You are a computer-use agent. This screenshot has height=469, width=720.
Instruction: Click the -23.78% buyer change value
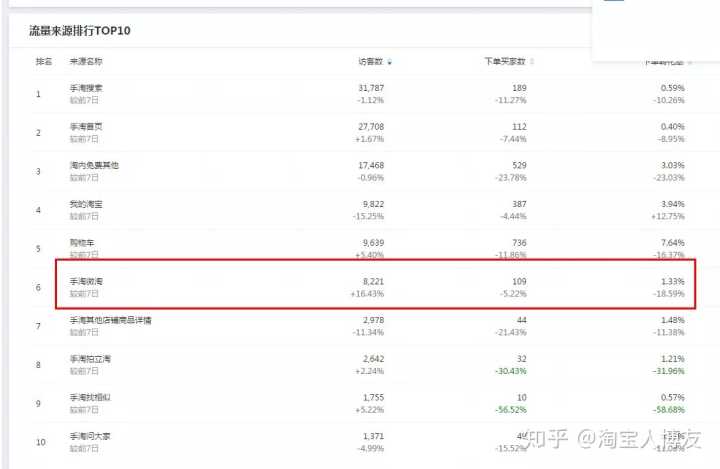pos(511,178)
